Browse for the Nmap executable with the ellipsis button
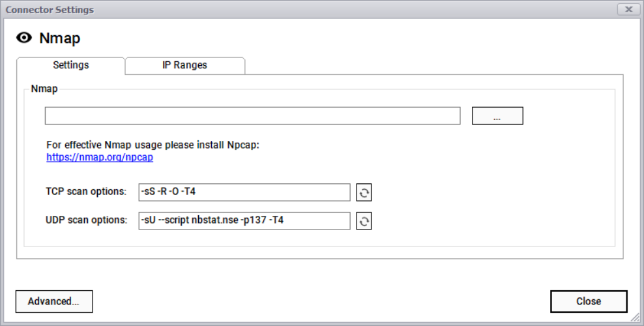This screenshot has width=644, height=326. (497, 116)
